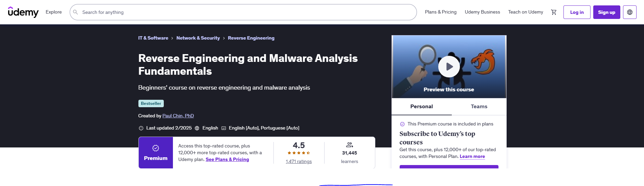Click the learners people icon
644x186 pixels.
click(350, 145)
